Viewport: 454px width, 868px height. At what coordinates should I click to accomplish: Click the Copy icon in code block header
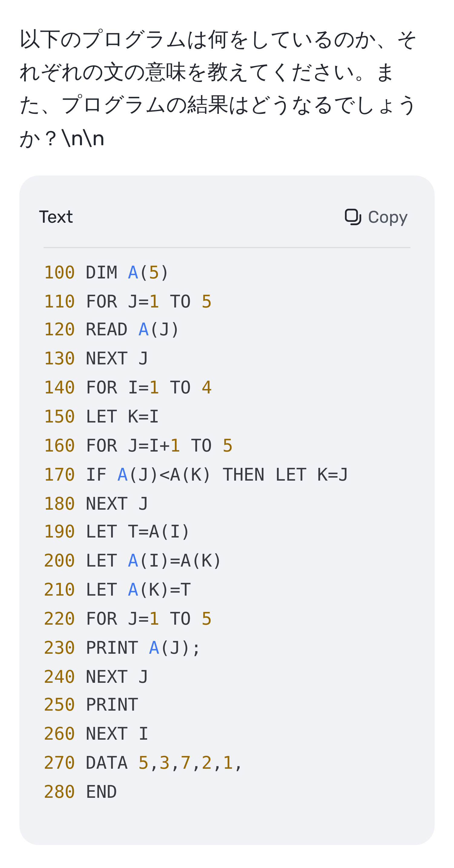pos(353,217)
